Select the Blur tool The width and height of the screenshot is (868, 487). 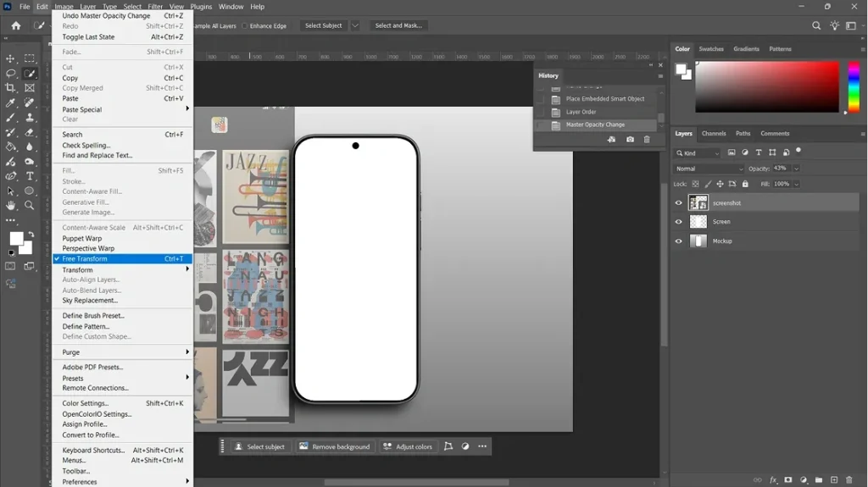pyautogui.click(x=30, y=147)
